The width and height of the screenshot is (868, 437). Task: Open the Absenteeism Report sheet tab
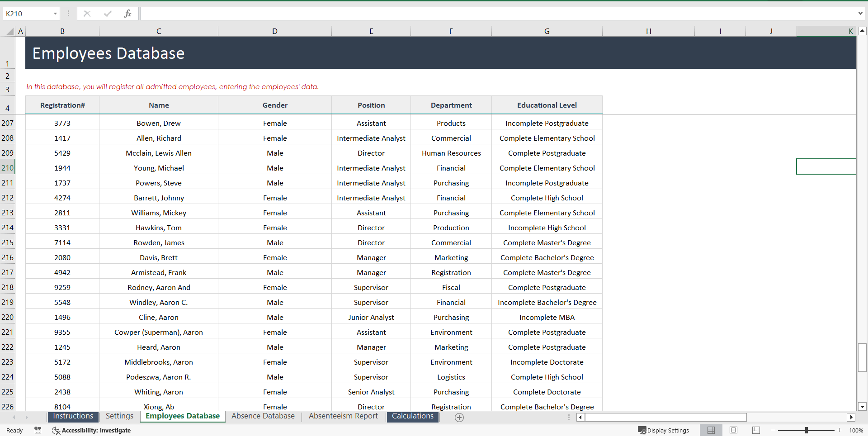(x=343, y=416)
